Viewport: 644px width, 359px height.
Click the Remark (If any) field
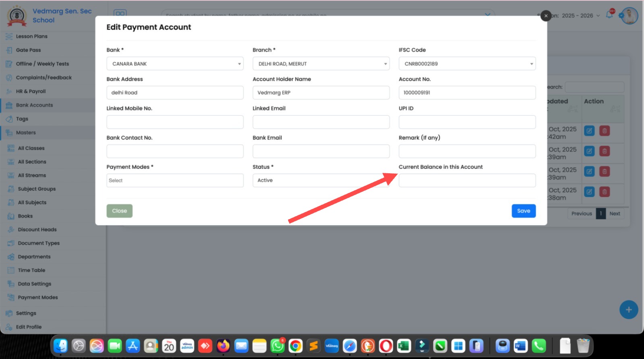[467, 151]
